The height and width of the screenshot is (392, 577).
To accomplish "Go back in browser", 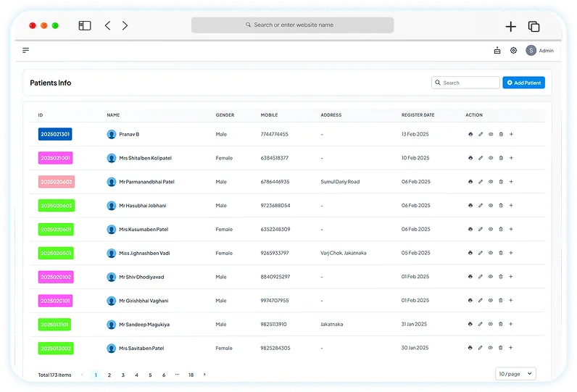I will [x=107, y=25].
